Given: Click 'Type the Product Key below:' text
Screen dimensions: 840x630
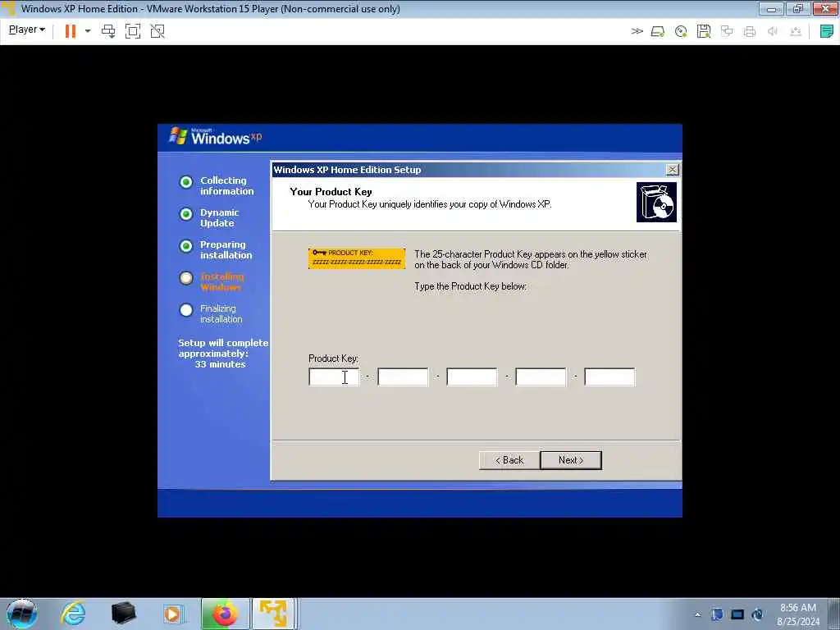Looking at the screenshot, I should pyautogui.click(x=470, y=286).
